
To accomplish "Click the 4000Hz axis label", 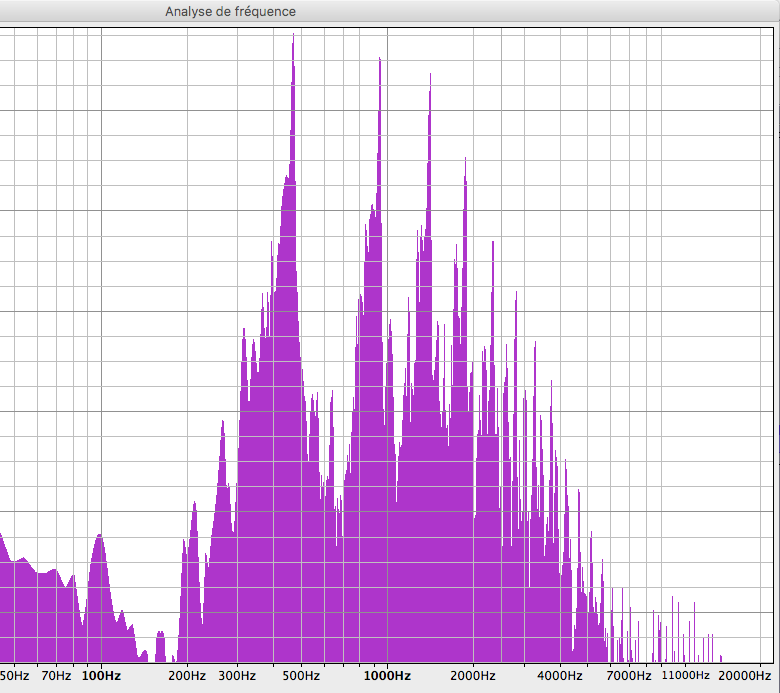I will tap(560, 676).
